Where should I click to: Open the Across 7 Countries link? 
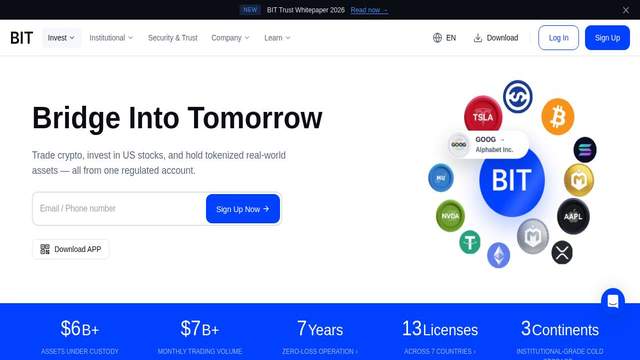[x=440, y=351]
